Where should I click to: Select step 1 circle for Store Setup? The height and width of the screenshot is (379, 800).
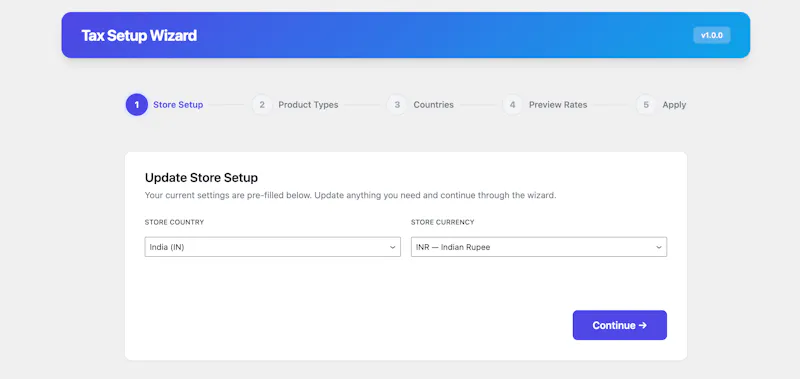coord(137,105)
